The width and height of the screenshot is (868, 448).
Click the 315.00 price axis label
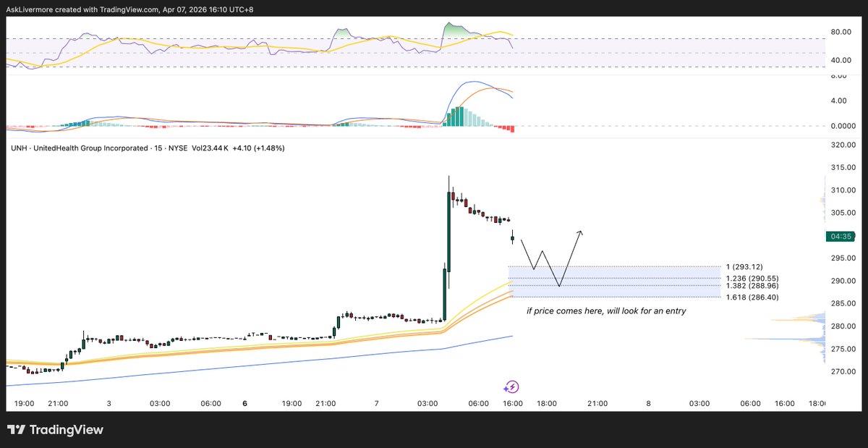click(x=843, y=168)
